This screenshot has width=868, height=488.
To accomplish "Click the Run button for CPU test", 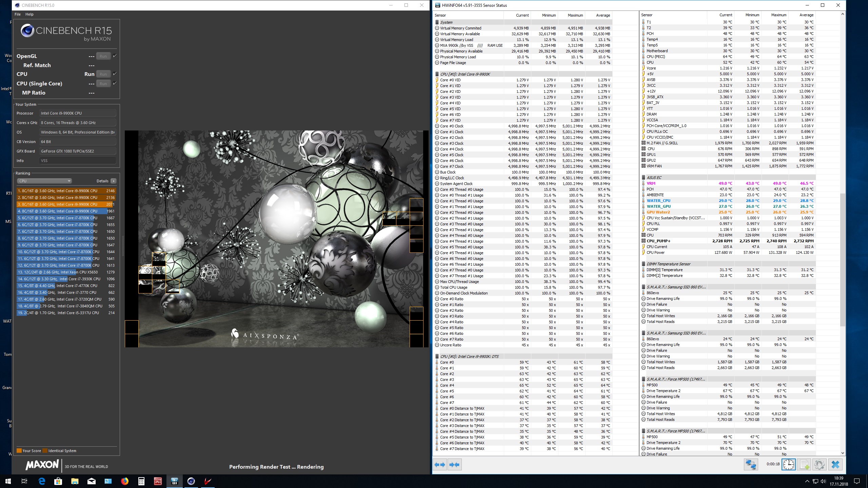I will [103, 74].
